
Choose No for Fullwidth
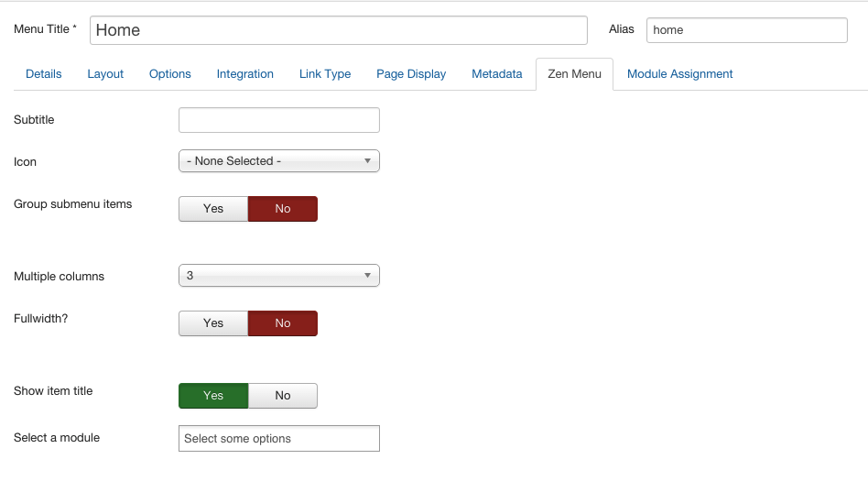tap(283, 323)
